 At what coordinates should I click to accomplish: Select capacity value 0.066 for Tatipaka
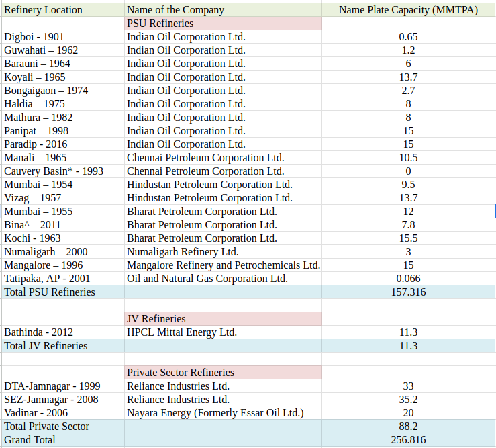tap(409, 279)
